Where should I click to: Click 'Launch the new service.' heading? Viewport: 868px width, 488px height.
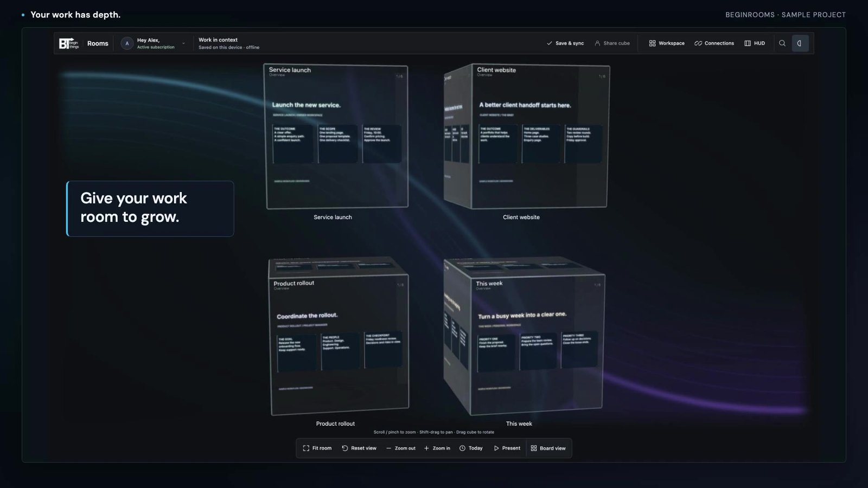click(x=306, y=105)
